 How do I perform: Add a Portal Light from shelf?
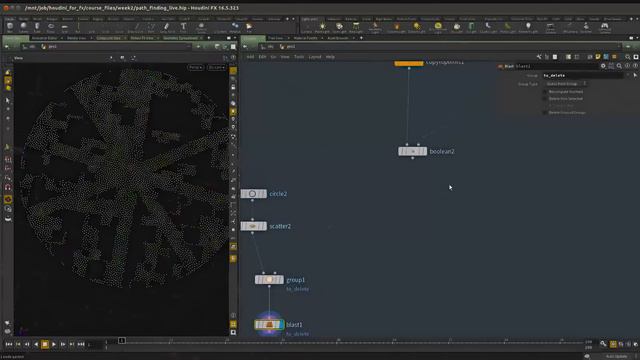coord(508,27)
